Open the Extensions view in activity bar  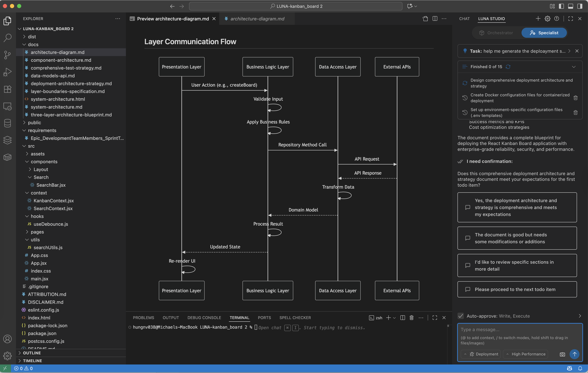coord(7,89)
